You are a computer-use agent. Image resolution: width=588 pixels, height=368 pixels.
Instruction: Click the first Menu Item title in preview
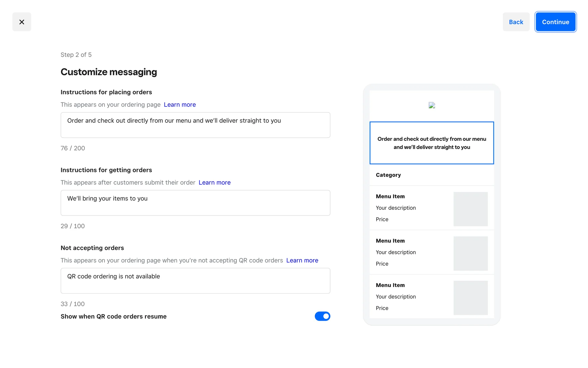[x=390, y=196]
